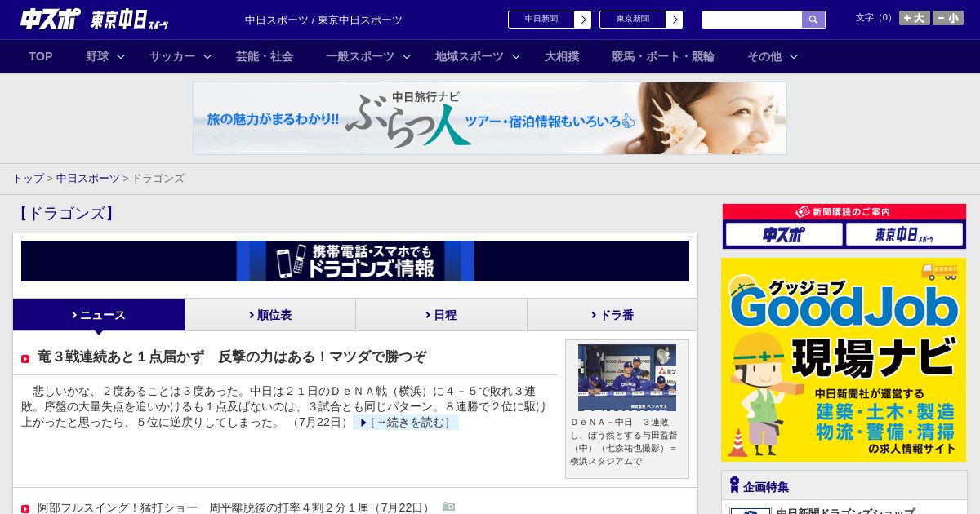Open headline 竜３戦連続あと１点届かず article
The width and height of the screenshot is (980, 514).
[232, 357]
